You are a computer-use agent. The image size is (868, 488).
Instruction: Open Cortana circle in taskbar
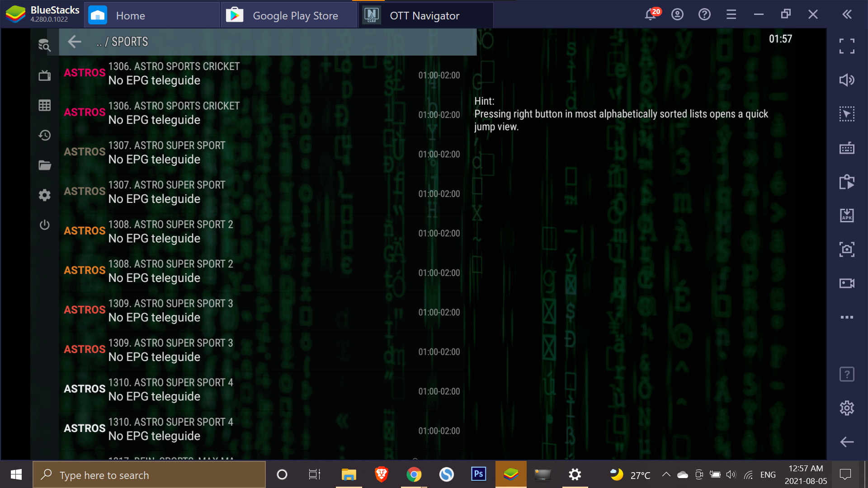tap(282, 474)
